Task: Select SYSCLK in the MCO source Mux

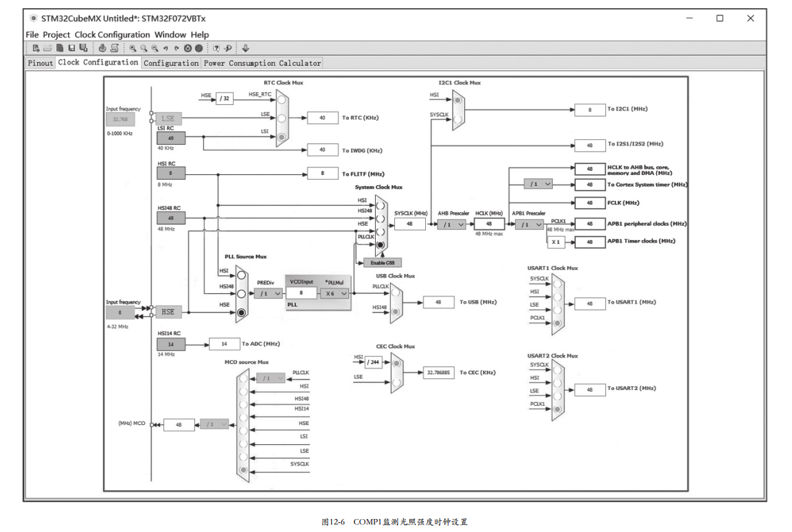Action: (243, 470)
